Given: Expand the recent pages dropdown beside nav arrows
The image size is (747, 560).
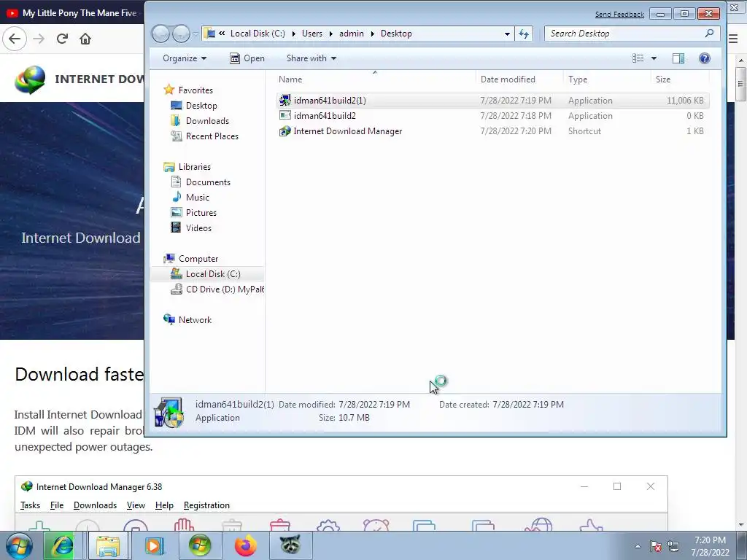Looking at the screenshot, I should pyautogui.click(x=196, y=34).
